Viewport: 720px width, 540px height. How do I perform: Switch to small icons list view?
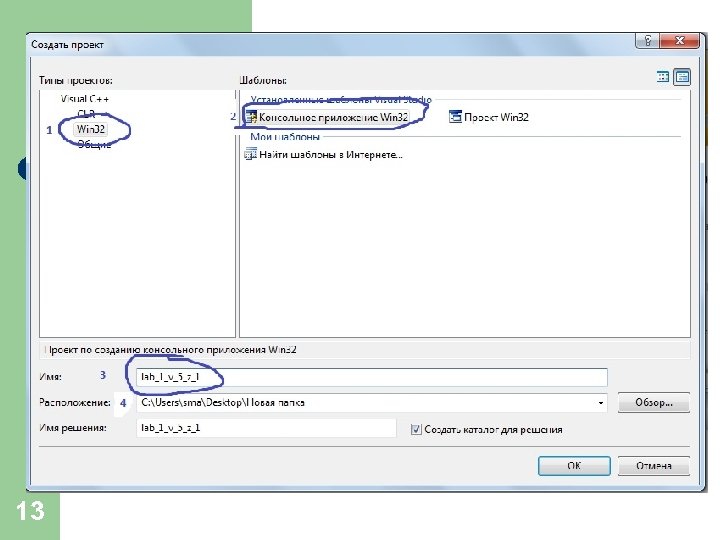coord(682,77)
